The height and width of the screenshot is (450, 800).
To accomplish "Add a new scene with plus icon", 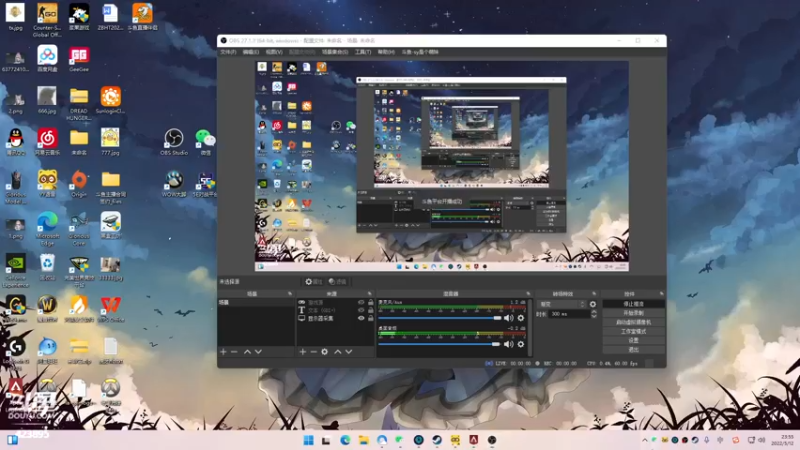I will (223, 352).
